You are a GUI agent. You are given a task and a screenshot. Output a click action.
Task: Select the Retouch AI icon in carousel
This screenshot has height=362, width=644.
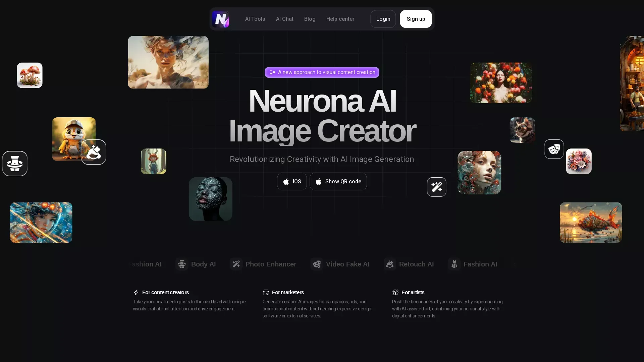390,264
